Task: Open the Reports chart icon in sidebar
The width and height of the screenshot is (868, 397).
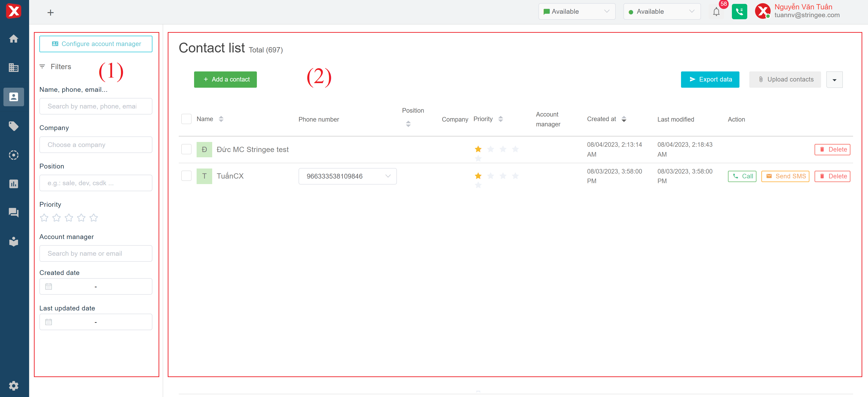Action: point(14,184)
